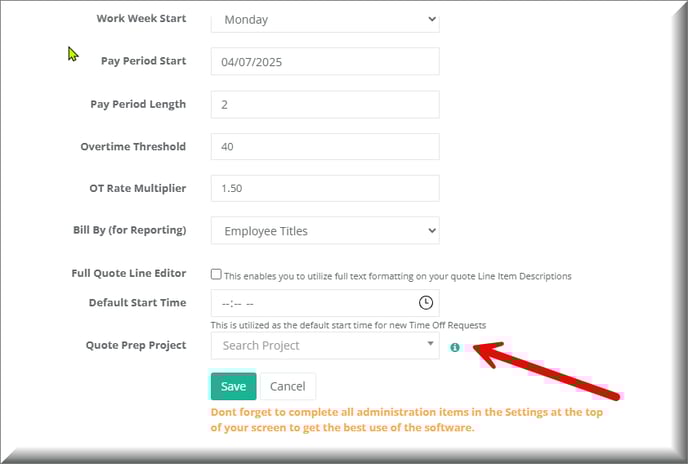Click the green info icon beside Quote Prep Project

455,347
